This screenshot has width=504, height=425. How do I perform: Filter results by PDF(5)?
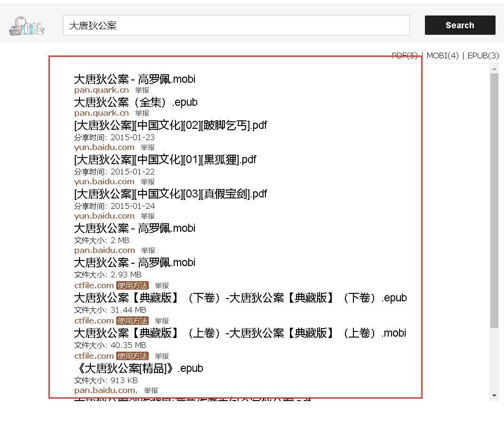pyautogui.click(x=405, y=55)
